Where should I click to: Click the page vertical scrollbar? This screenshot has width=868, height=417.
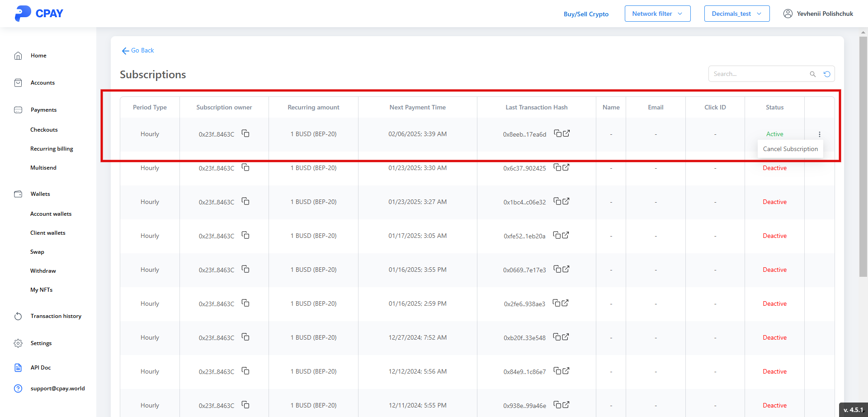pyautogui.click(x=863, y=154)
